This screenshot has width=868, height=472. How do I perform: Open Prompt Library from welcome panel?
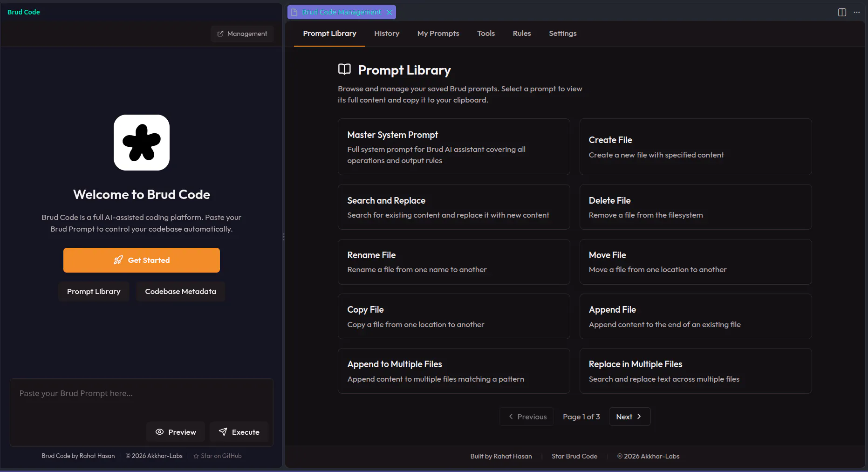point(94,291)
